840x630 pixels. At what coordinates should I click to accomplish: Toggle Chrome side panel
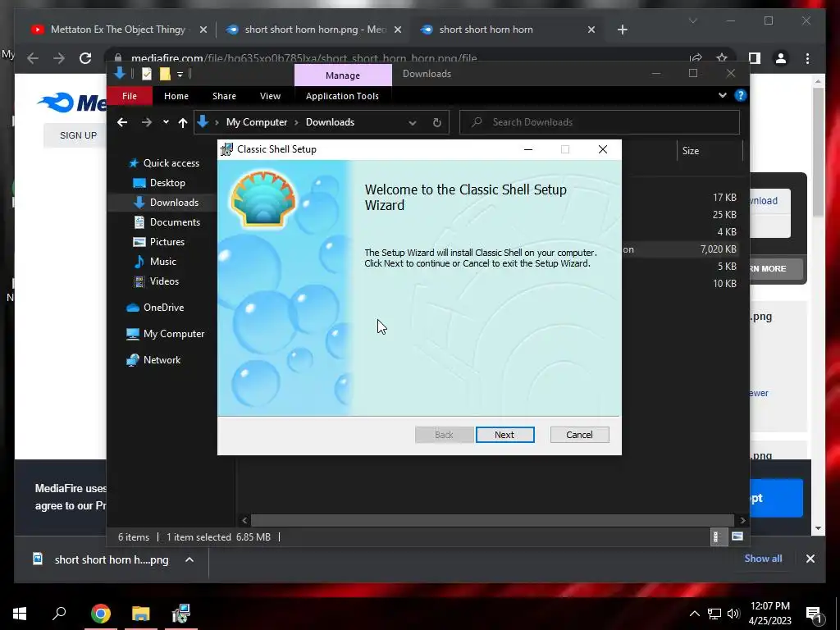click(755, 58)
